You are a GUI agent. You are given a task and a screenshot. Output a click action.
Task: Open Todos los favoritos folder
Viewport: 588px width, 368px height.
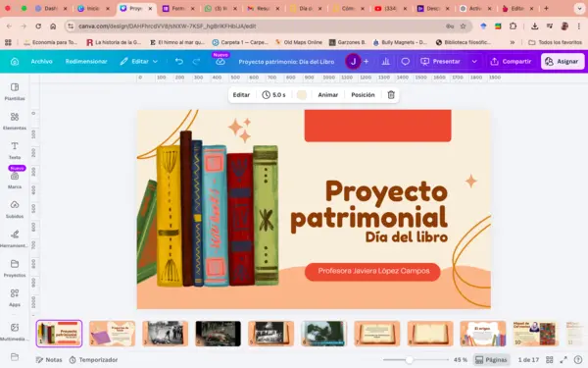point(555,42)
